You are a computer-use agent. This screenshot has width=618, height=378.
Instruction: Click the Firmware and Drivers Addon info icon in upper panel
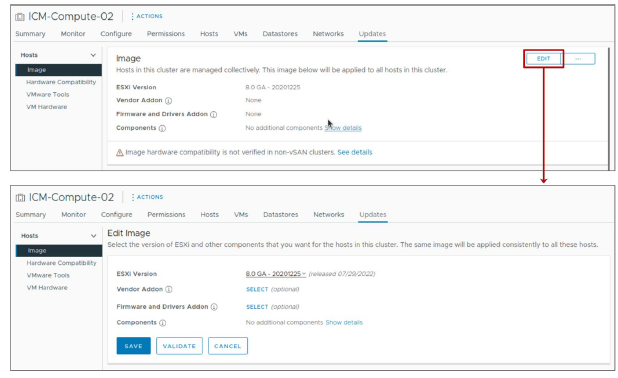pos(213,115)
